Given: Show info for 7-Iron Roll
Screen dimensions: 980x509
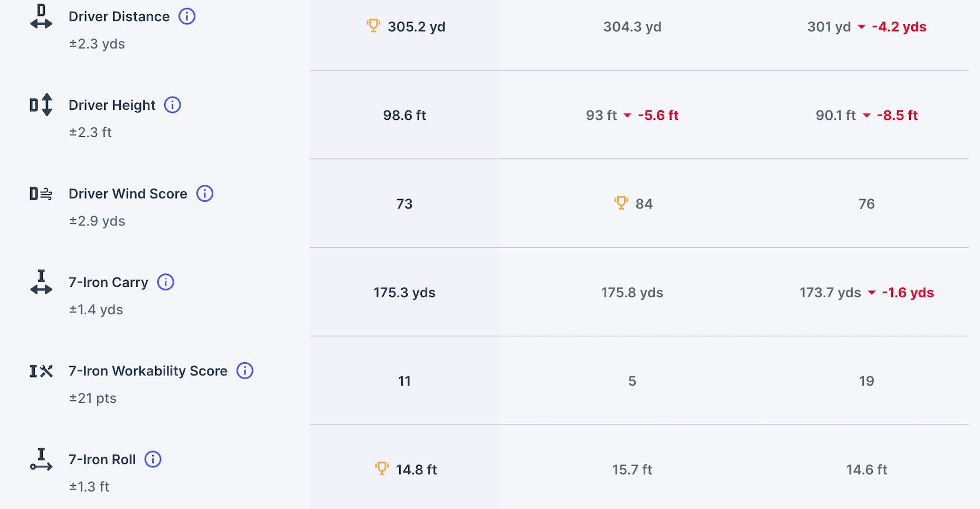Looking at the screenshot, I should click(x=153, y=459).
